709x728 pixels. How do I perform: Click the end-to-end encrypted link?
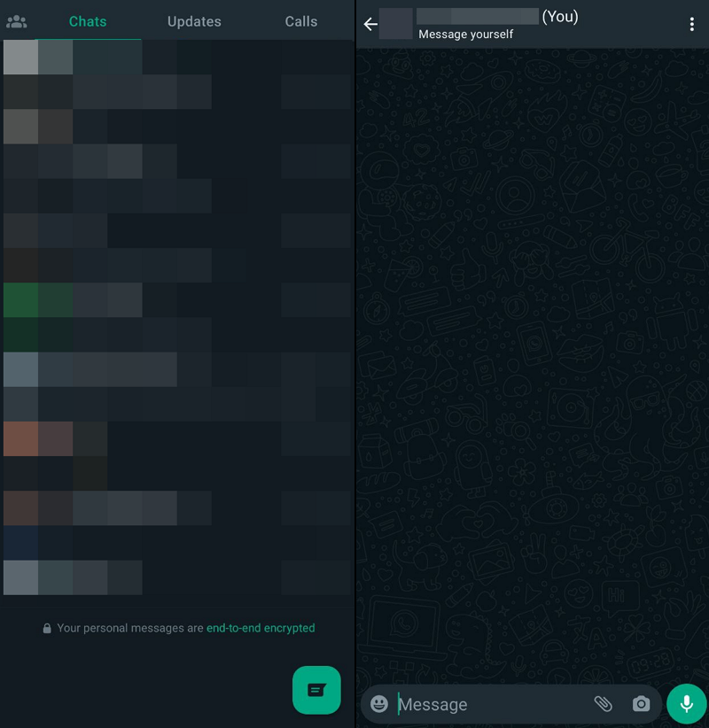click(261, 628)
